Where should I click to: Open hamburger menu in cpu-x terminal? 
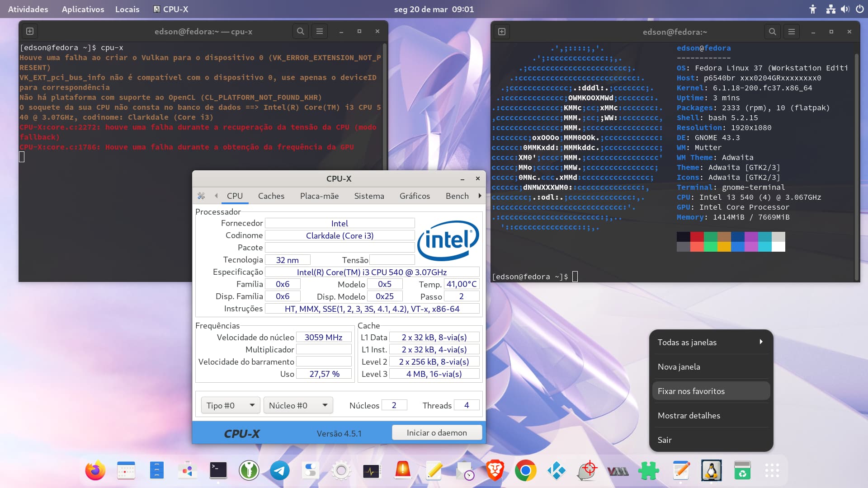320,31
